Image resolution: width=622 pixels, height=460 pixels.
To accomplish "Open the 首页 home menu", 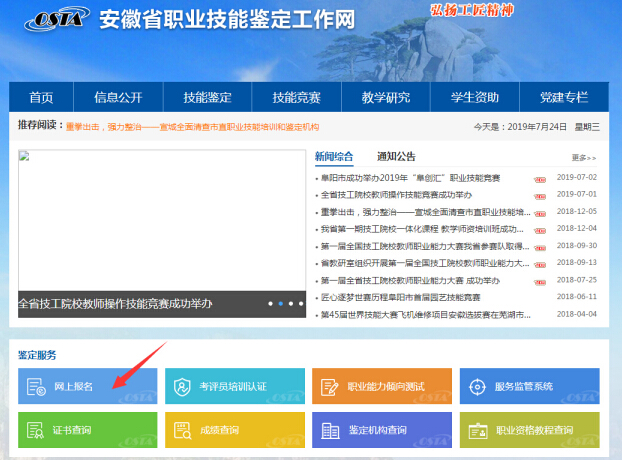I will [x=41, y=97].
